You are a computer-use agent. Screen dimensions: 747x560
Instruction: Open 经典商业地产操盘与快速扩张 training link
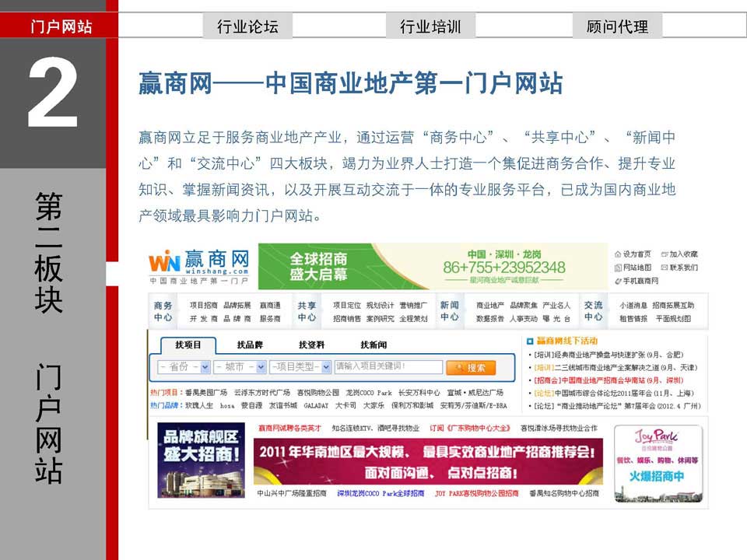point(608,355)
